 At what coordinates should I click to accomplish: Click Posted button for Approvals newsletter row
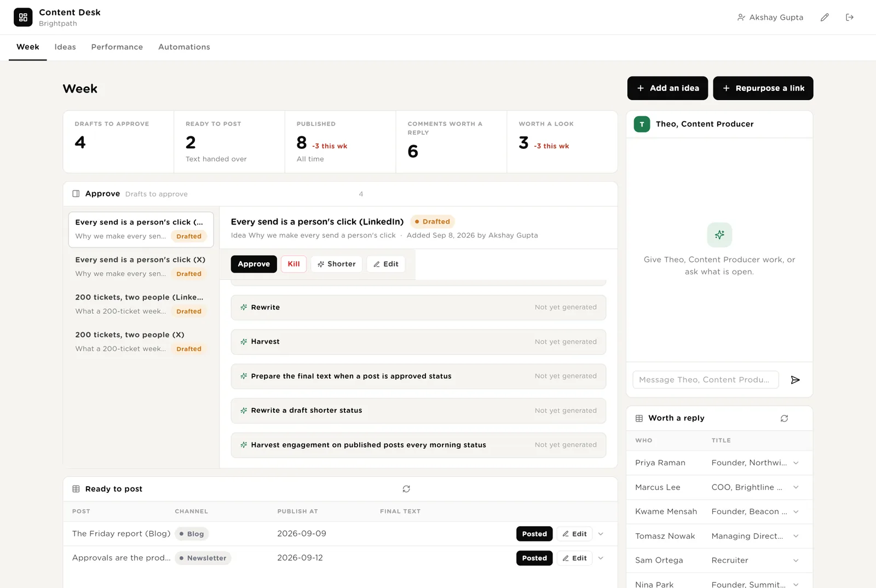[534, 558]
